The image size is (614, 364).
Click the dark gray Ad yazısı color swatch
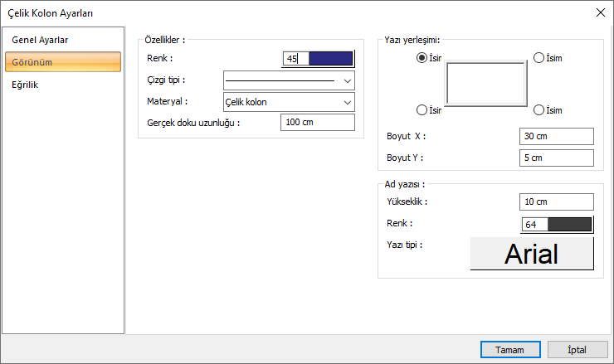[569, 225]
